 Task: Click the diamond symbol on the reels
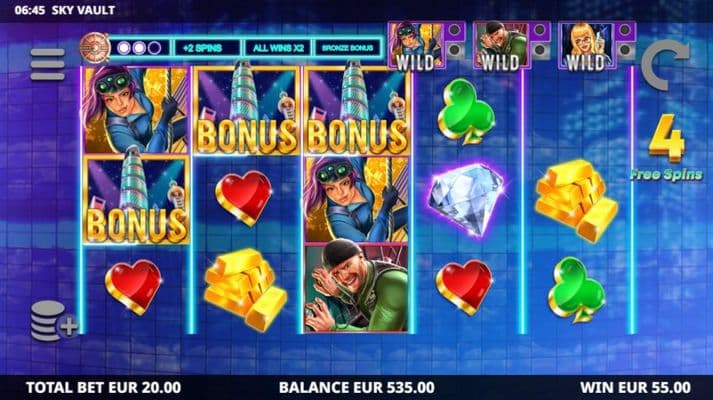pyautogui.click(x=466, y=200)
